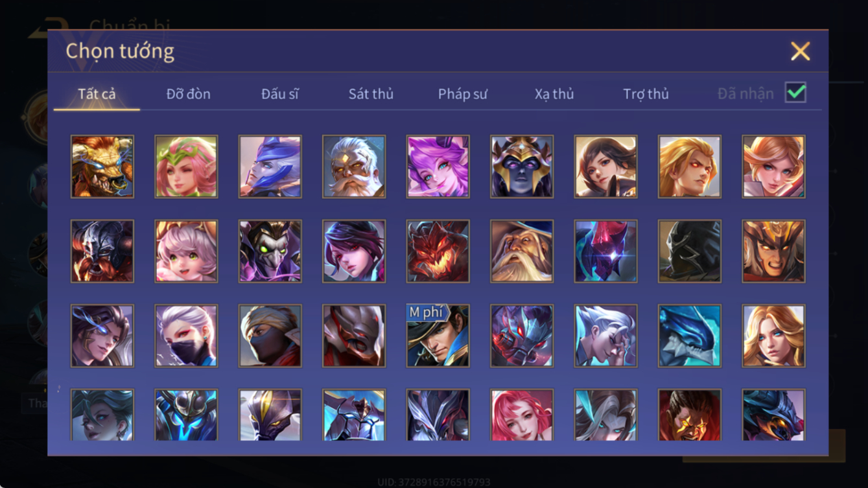868x488 pixels.
Task: Open the Đấu sĩ tab
Action: click(280, 94)
